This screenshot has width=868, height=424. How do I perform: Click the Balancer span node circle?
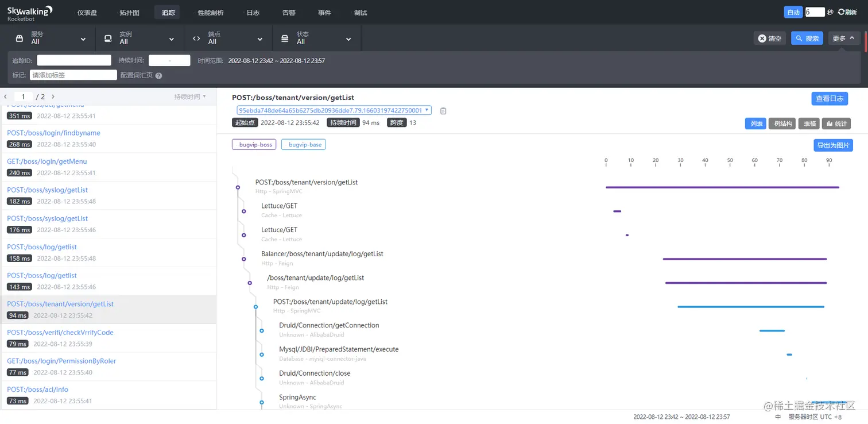[243, 259]
